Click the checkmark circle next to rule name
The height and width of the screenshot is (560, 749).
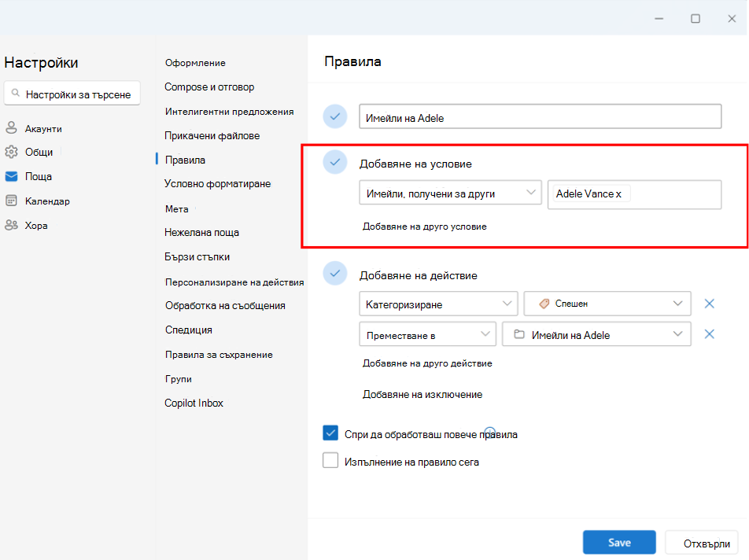coord(335,116)
